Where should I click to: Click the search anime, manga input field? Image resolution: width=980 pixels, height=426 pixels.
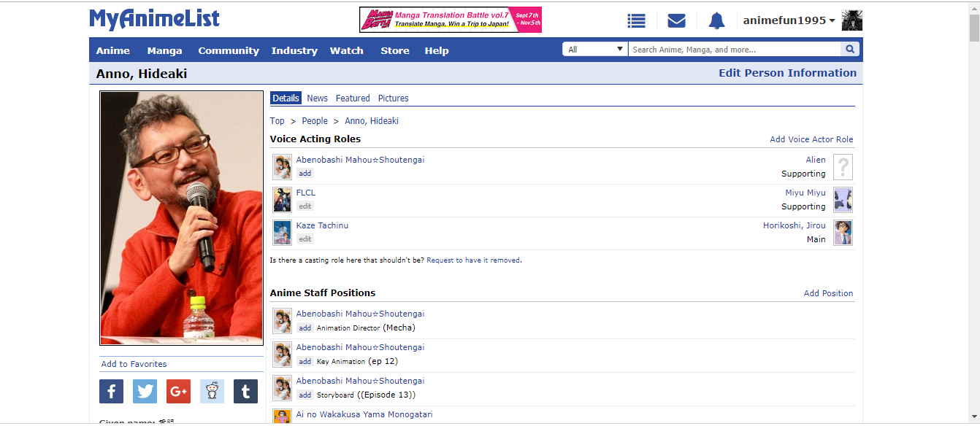click(x=735, y=50)
